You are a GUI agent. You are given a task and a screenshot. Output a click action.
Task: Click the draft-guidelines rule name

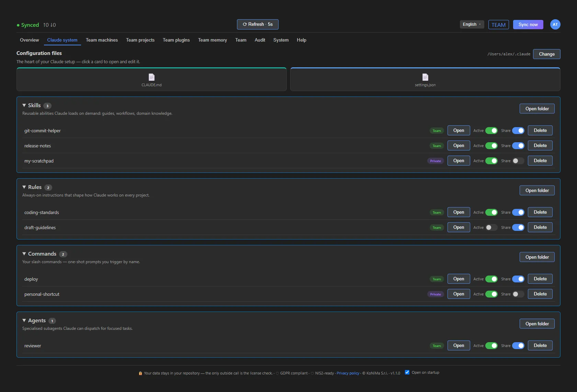point(40,228)
